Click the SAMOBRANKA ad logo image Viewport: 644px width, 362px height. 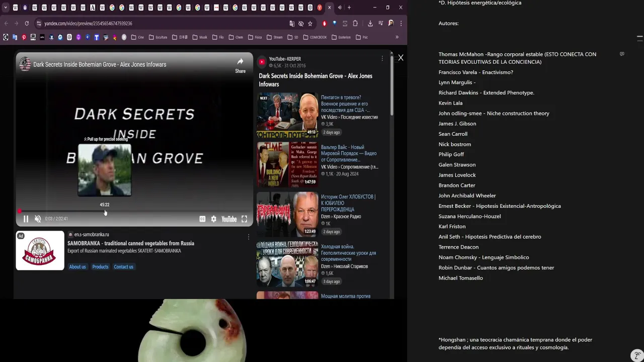[x=40, y=250]
